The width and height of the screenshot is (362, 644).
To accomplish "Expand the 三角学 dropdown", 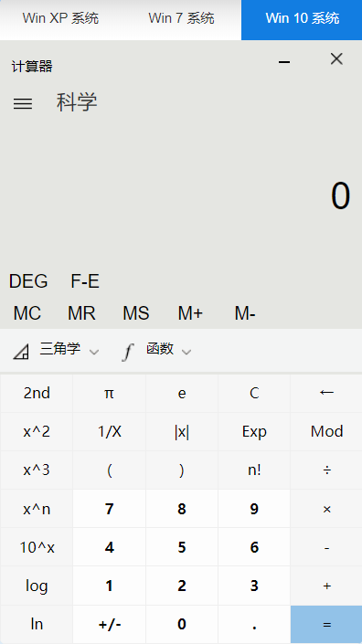I will pos(69,350).
